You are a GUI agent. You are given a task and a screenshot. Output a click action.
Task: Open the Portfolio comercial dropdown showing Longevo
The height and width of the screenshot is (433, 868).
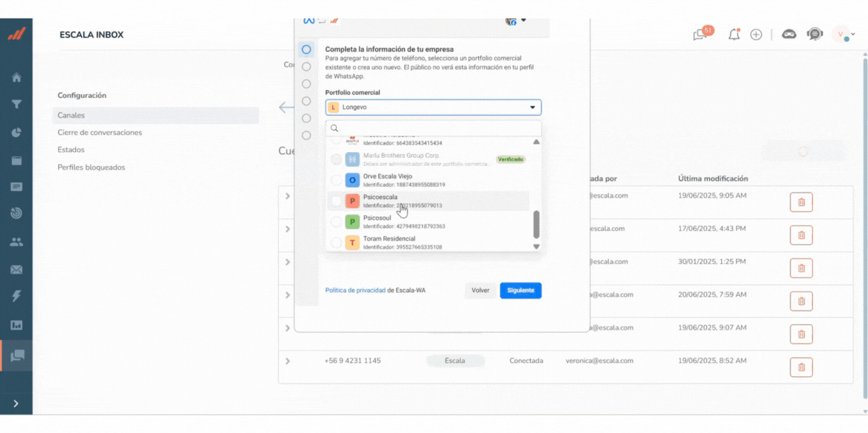pos(433,107)
